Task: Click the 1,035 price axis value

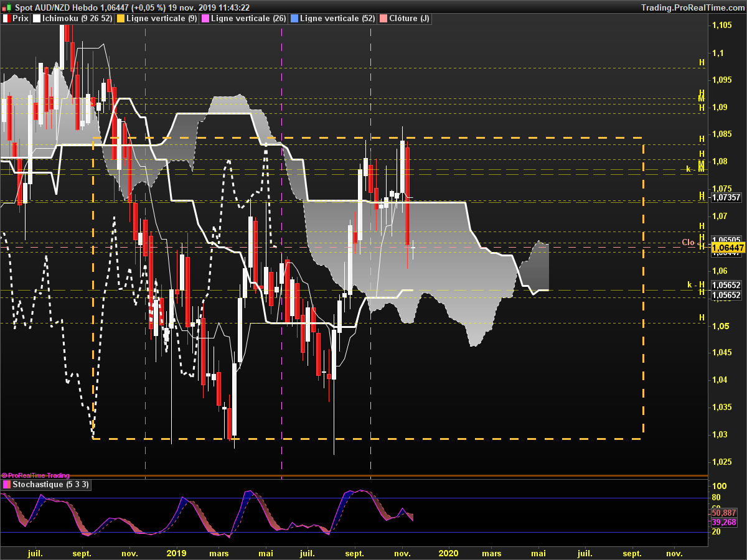Action: click(x=722, y=407)
